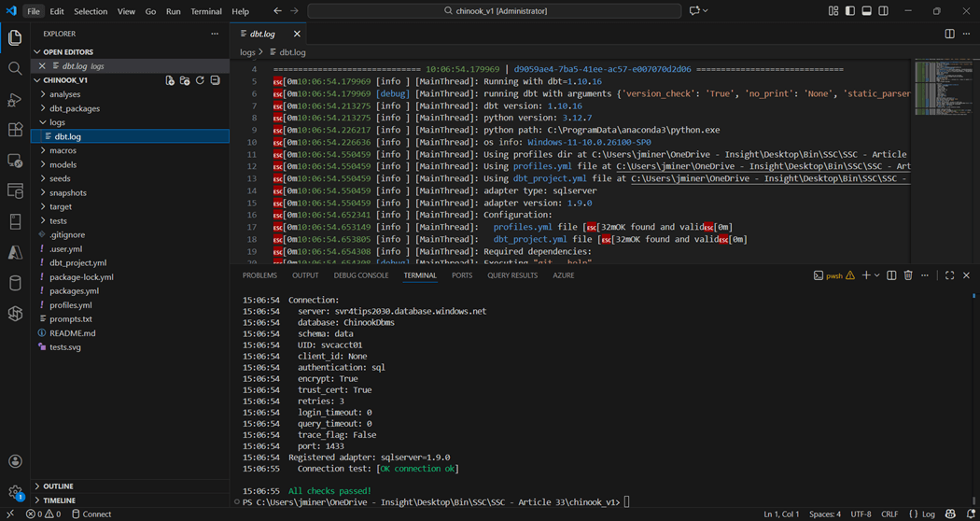Click UTF-8 encoding in status bar
The width and height of the screenshot is (980, 521).
tap(861, 514)
